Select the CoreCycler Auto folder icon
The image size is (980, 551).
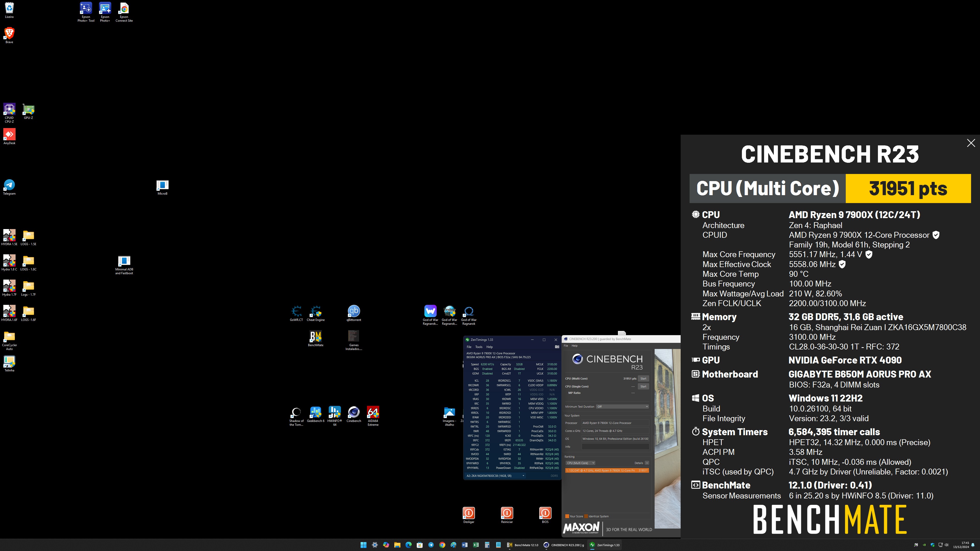coord(9,341)
